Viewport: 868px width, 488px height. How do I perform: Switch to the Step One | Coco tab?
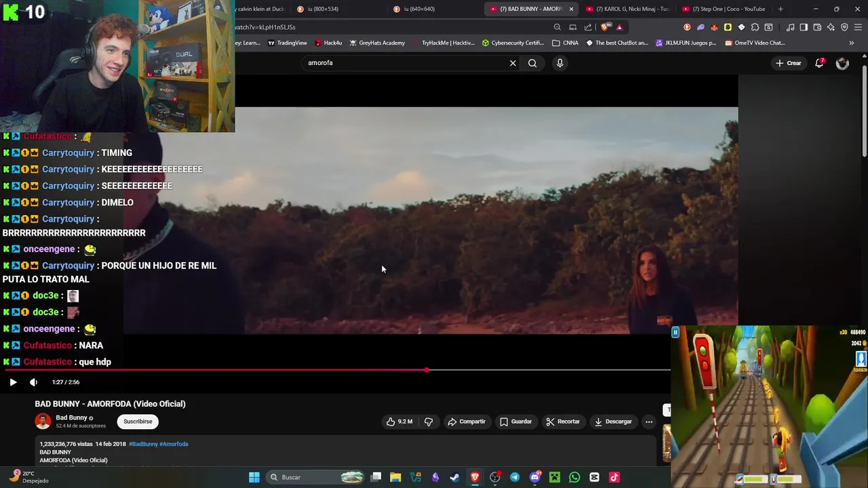click(724, 9)
